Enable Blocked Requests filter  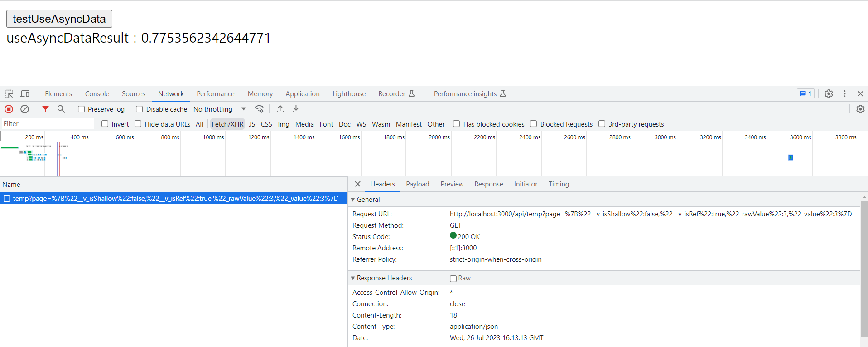tap(534, 124)
